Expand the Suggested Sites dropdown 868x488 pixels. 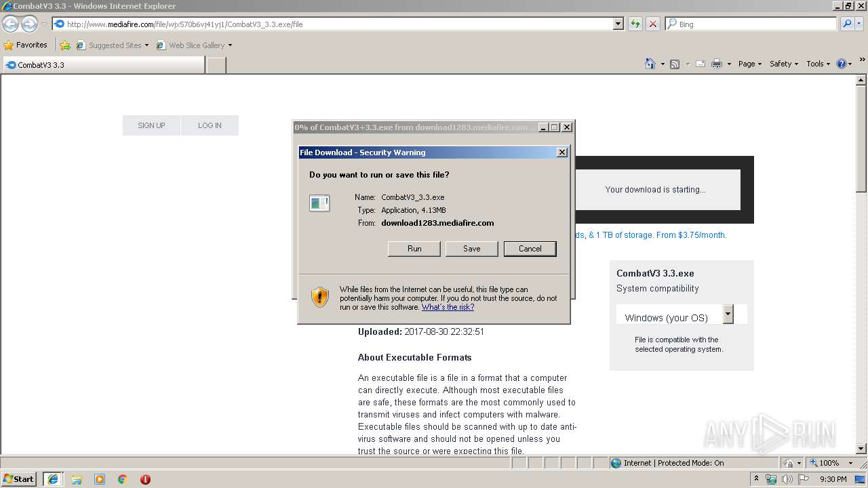point(146,45)
